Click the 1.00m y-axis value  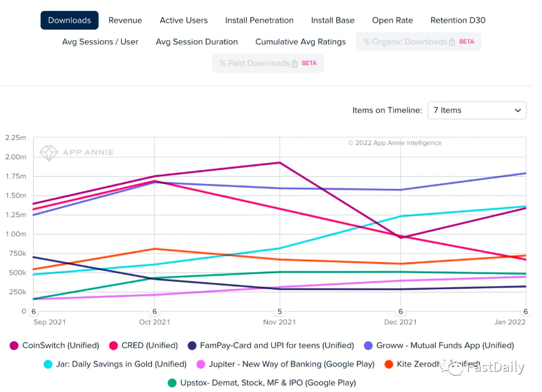point(16,234)
